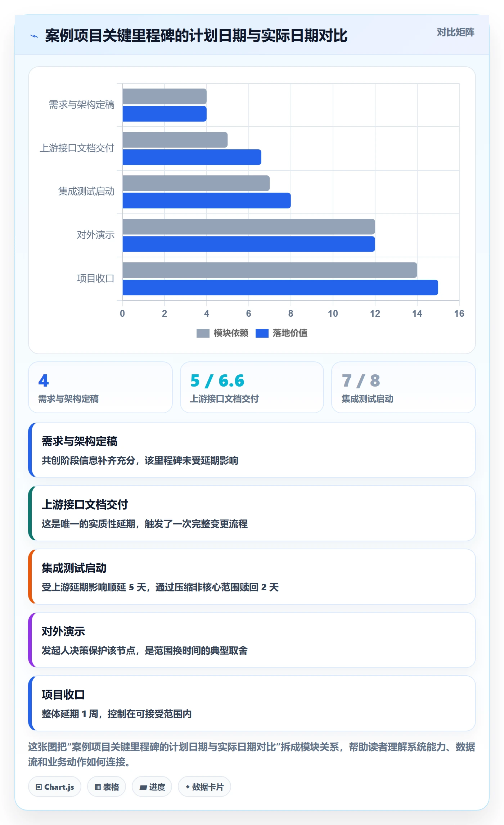Screen dimensions: 504x825
Task: Click the blue bar for 项目收口
Action: (280, 287)
